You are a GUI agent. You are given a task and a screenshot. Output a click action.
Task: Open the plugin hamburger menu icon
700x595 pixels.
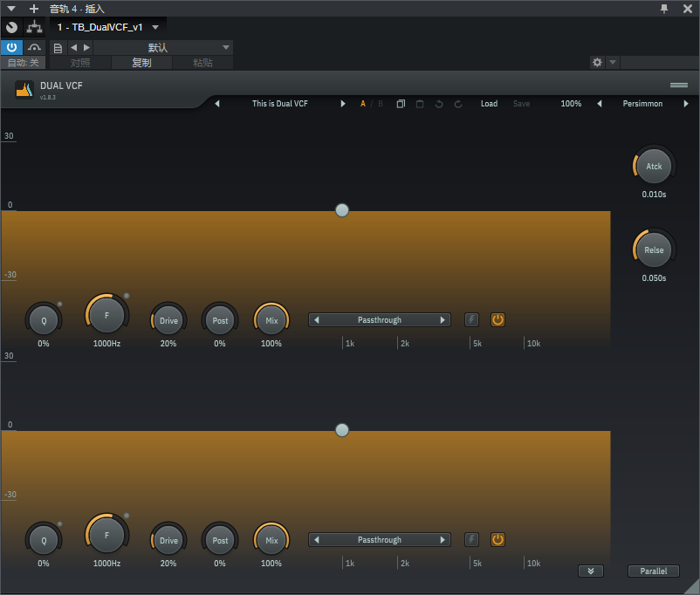pyautogui.click(x=678, y=85)
